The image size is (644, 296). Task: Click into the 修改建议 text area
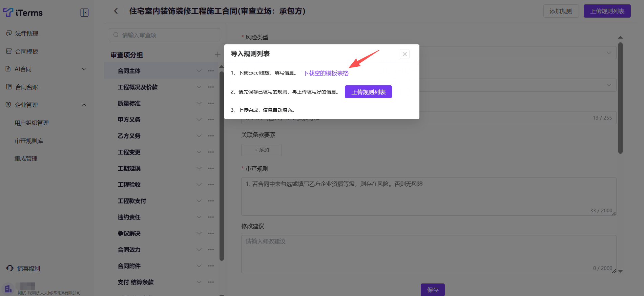[429, 254]
